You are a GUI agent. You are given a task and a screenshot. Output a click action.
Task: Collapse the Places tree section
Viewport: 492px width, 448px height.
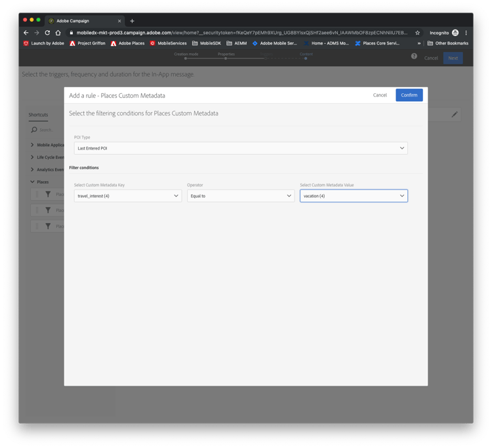click(32, 182)
